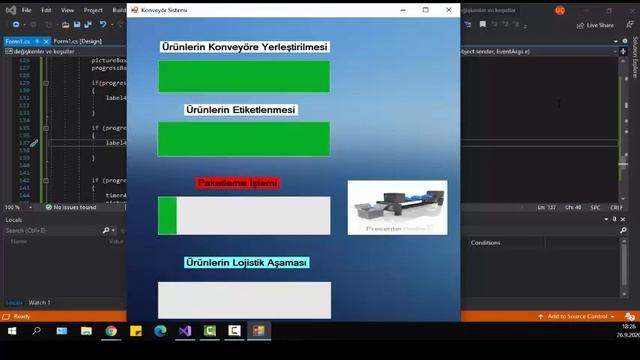640x360 pixels.
Task: Click the Konveyör Sistemi window icon
Action: tap(135, 10)
